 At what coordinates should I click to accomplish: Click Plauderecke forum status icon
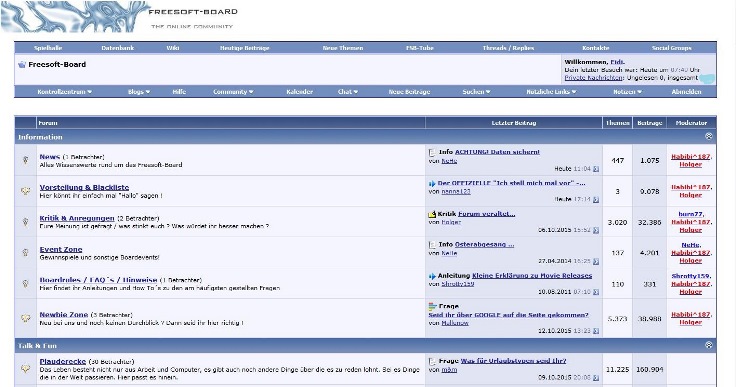[x=25, y=369]
